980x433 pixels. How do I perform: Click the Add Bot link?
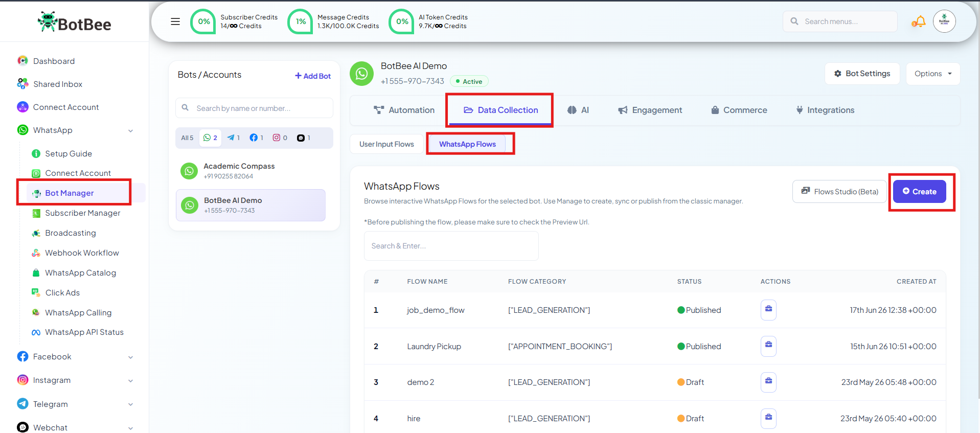coord(313,76)
